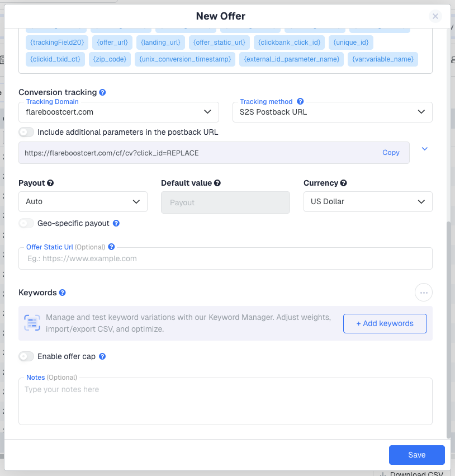Turn on Enable offer cap toggle

[26, 356]
